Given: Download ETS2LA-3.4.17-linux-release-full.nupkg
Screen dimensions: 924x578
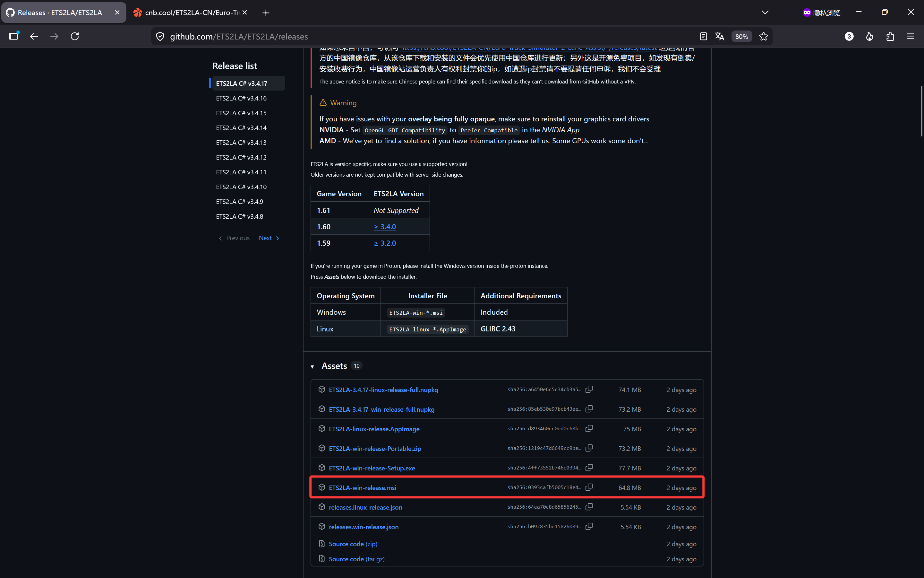Looking at the screenshot, I should click(x=383, y=390).
